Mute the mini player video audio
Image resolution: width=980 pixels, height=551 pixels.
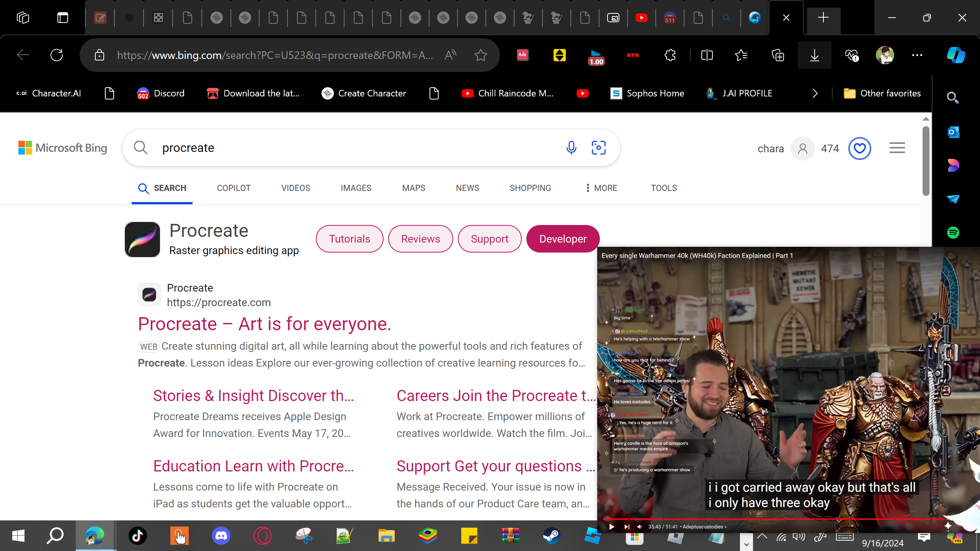pyautogui.click(x=640, y=527)
